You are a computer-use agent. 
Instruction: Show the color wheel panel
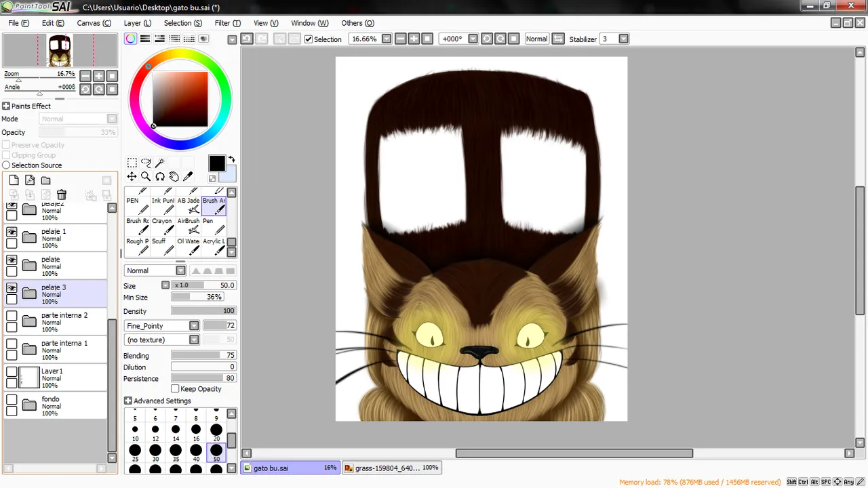tap(130, 39)
